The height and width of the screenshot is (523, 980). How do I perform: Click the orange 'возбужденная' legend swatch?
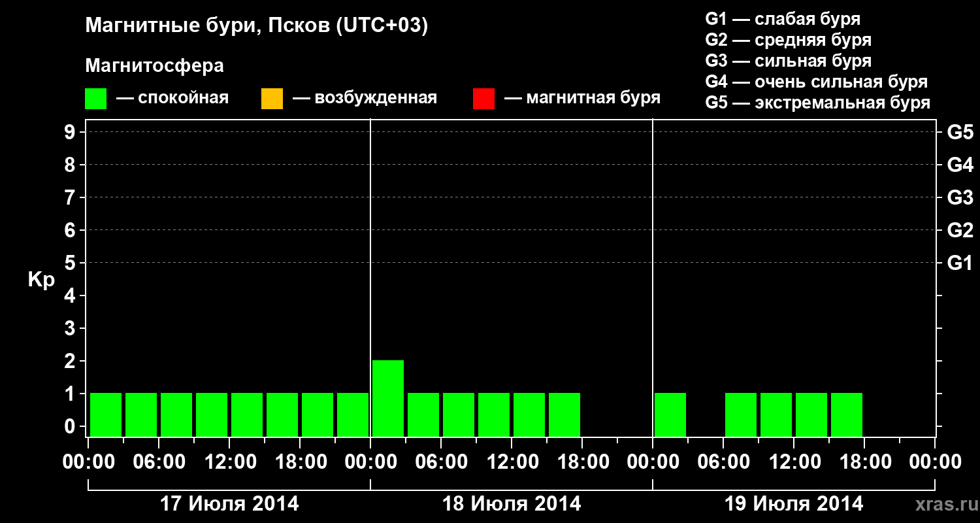pyautogui.click(x=272, y=99)
